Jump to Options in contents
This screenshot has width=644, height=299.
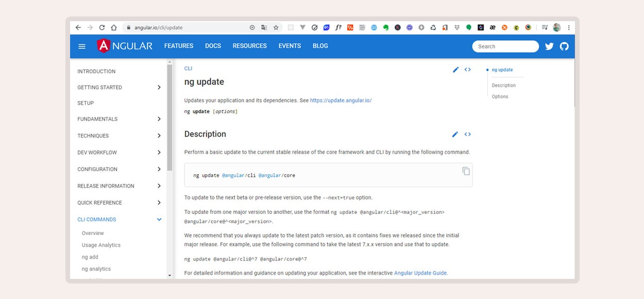point(500,97)
